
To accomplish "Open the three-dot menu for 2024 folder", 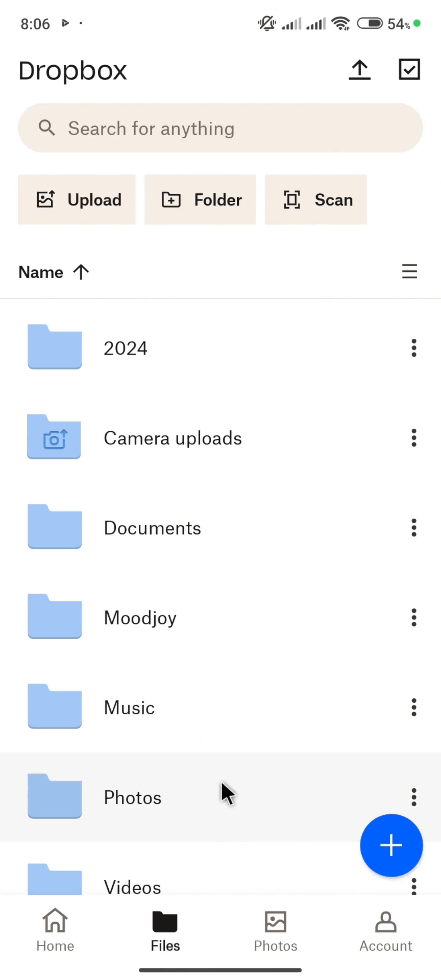I will pyautogui.click(x=414, y=347).
